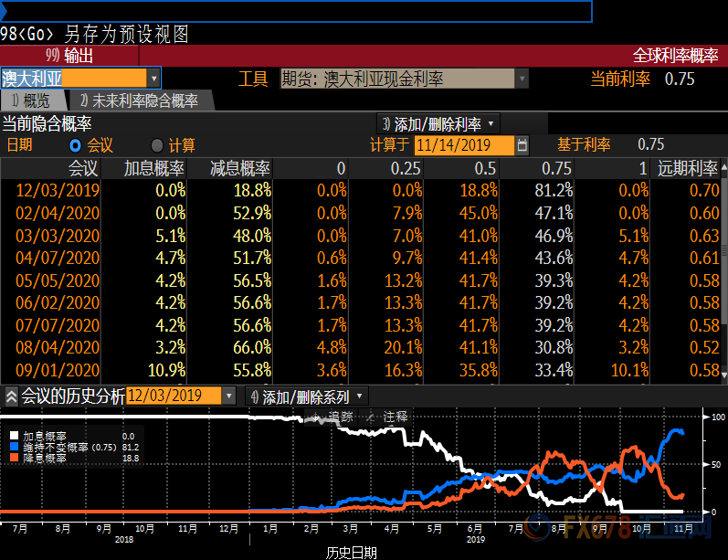Collapse the meeting history analysis panel

coord(11,396)
